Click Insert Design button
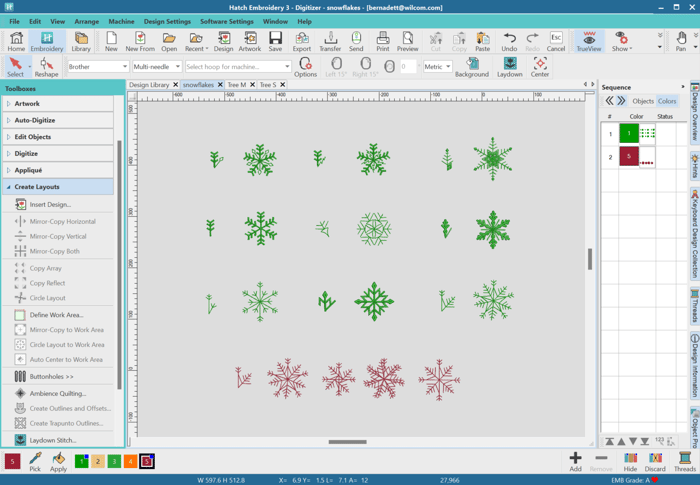Screen dimensions: 700x485 [50, 204]
